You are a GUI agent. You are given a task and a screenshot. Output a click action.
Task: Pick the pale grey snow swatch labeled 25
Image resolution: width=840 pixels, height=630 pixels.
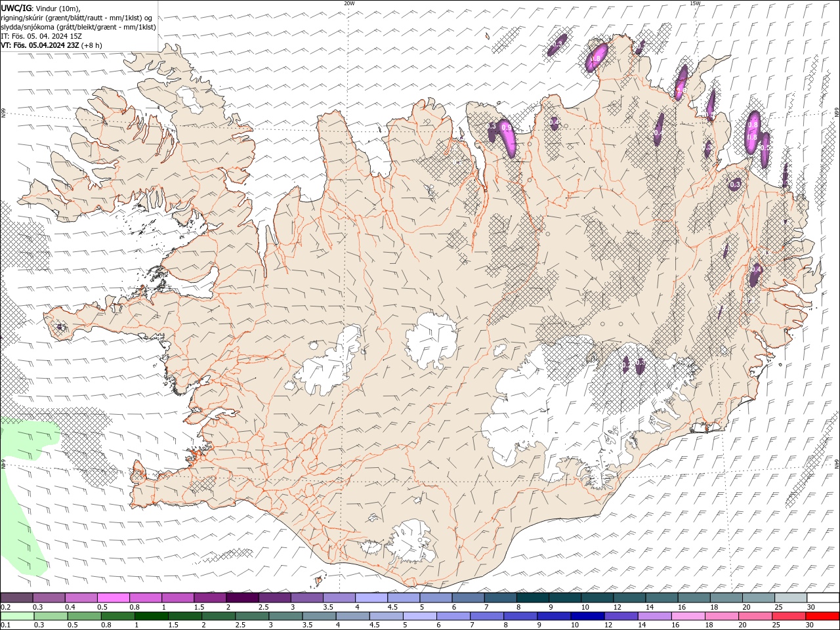(x=790, y=598)
